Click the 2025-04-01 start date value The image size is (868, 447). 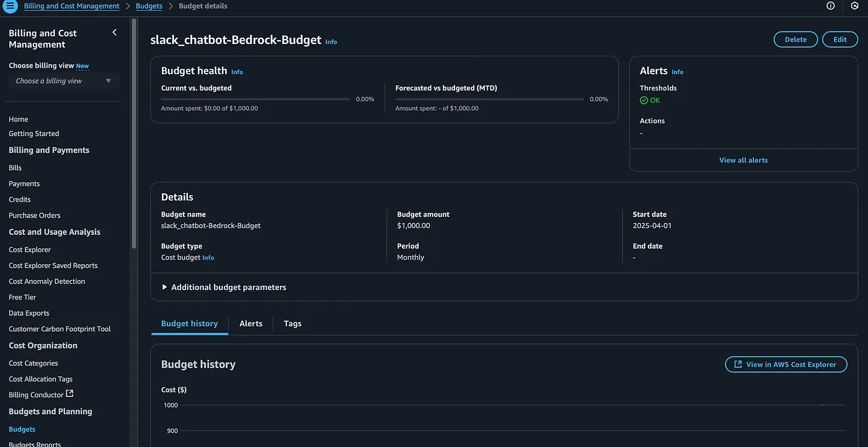click(652, 226)
